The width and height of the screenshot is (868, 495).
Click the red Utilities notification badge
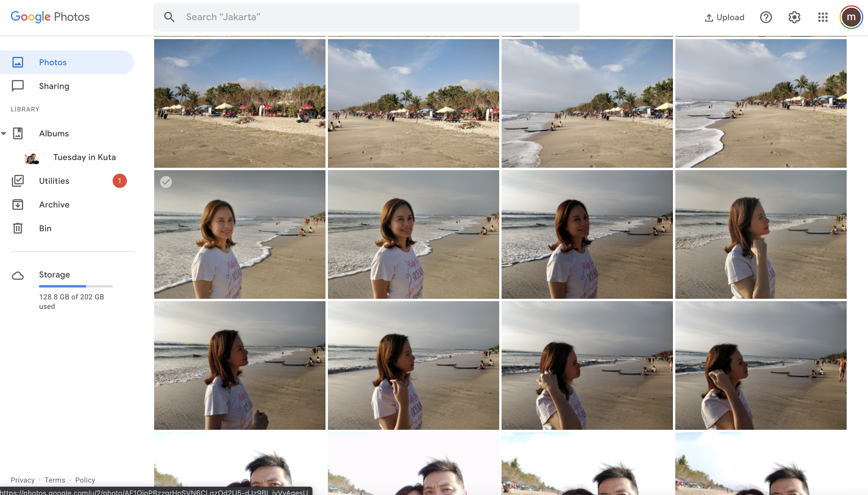pos(120,181)
